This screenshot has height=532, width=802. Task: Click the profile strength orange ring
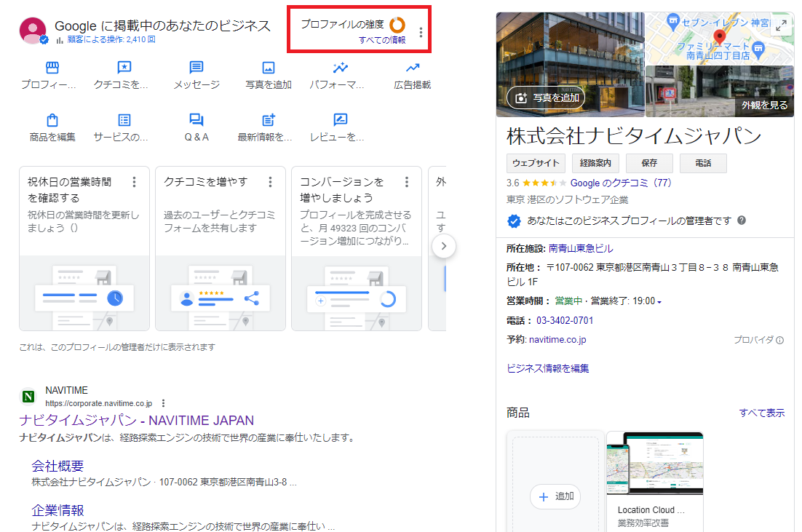[397, 25]
